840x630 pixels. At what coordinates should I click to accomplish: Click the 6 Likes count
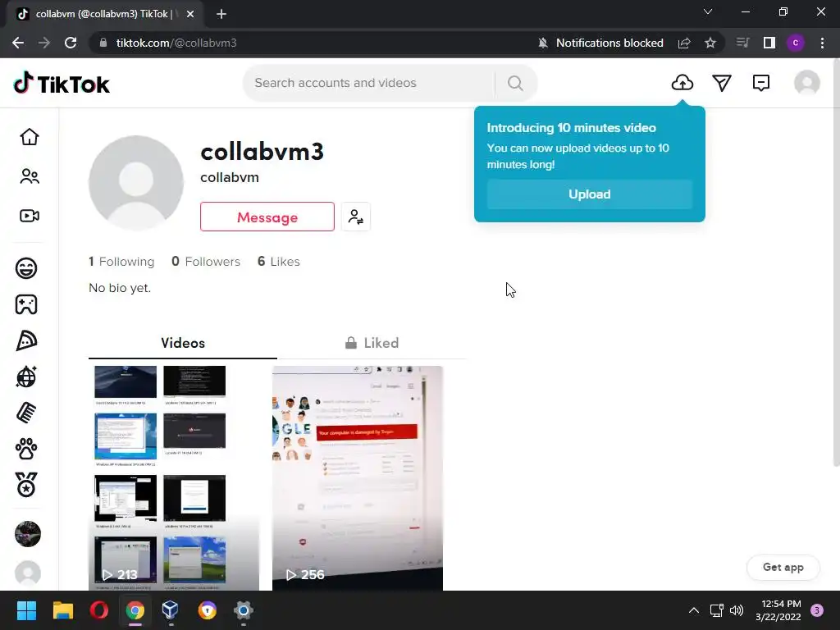[279, 262]
